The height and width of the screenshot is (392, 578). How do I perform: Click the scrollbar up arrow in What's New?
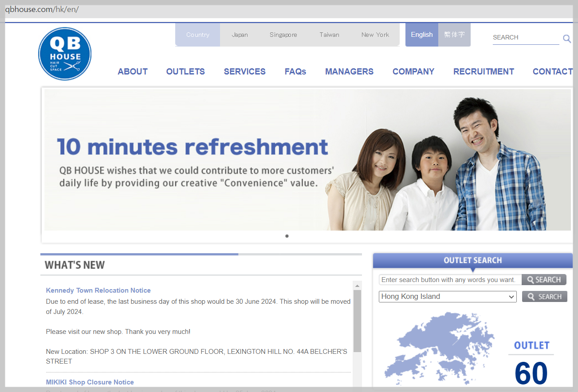[x=357, y=286]
